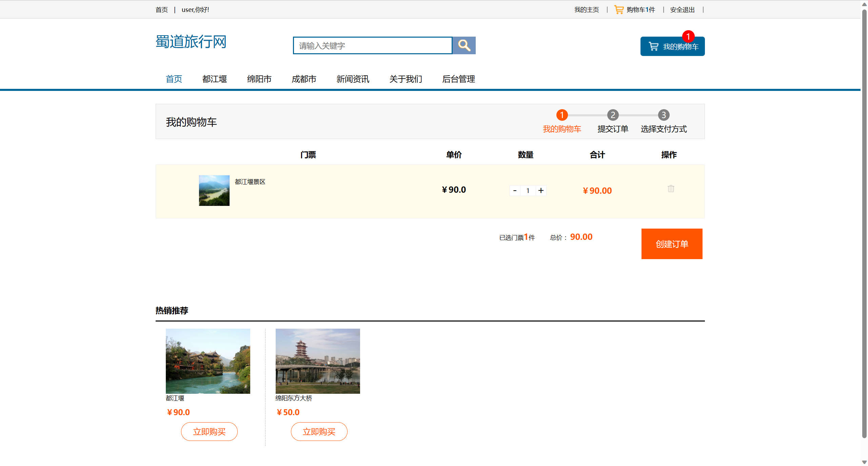Click 立即购买 under 绵阳东方大桥
This screenshot has height=466, width=868.
[319, 431]
